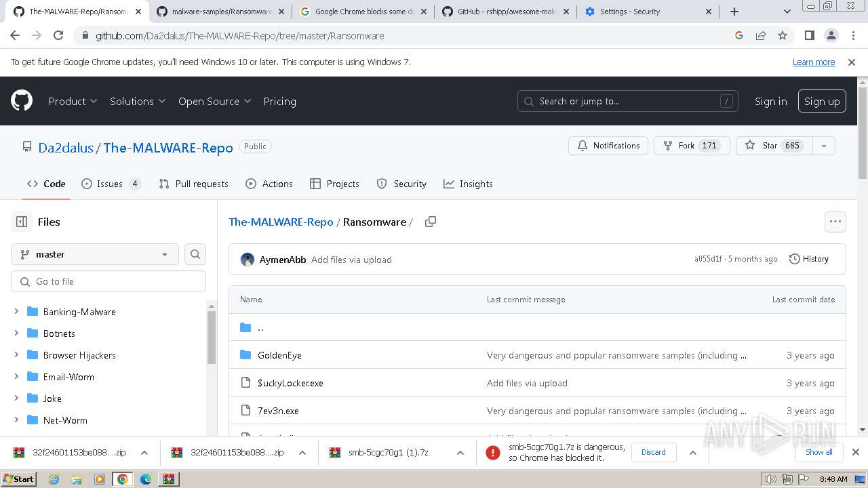
Task: Open the Open Source menu
Action: (x=214, y=101)
